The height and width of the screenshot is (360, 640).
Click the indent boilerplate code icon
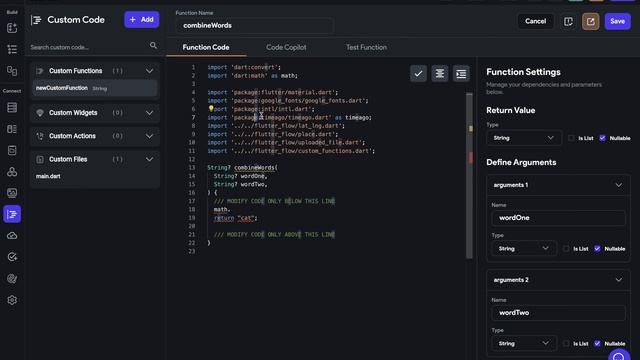[461, 74]
